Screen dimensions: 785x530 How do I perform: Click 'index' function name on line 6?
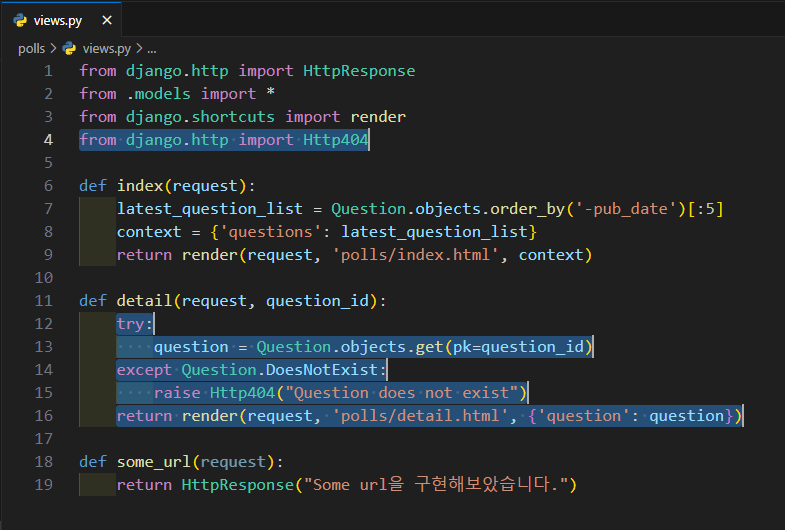pos(140,186)
